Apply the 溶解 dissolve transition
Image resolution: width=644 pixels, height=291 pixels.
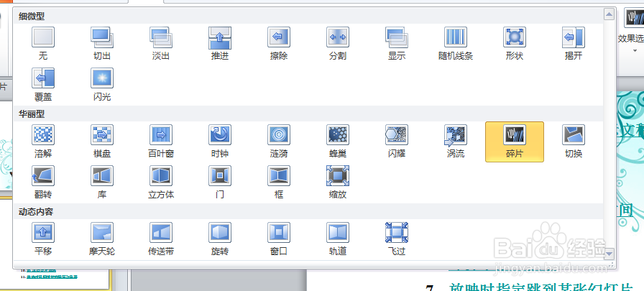(x=42, y=142)
